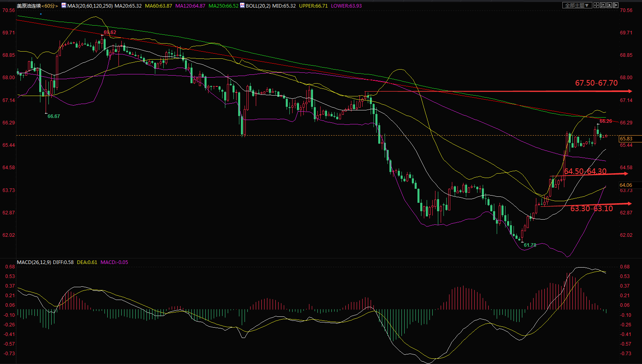Screen dimensions: 642x364
Task: Click the 61.78 low price marker
Action: [x=530, y=245]
